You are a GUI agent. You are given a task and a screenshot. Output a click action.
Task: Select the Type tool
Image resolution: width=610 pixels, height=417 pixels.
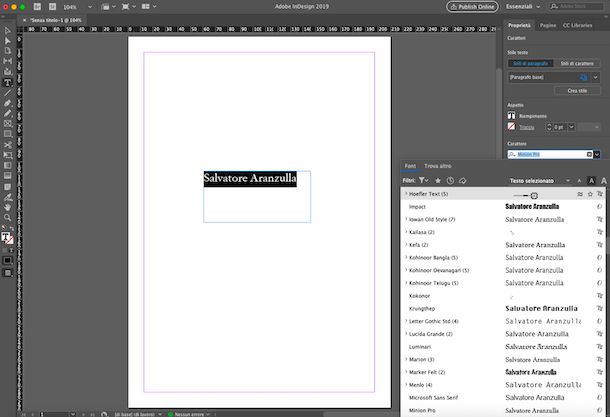[x=7, y=82]
